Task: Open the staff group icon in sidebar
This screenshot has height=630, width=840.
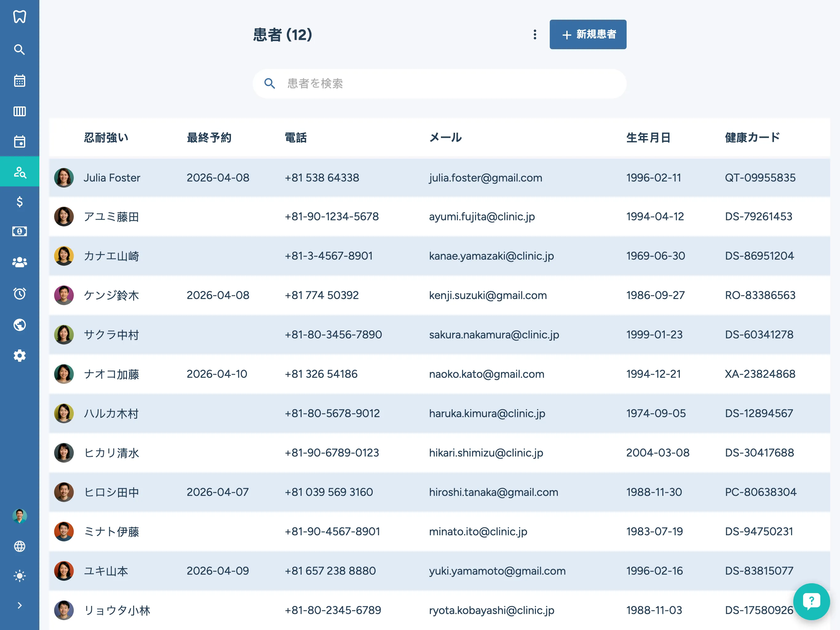Action: point(19,262)
